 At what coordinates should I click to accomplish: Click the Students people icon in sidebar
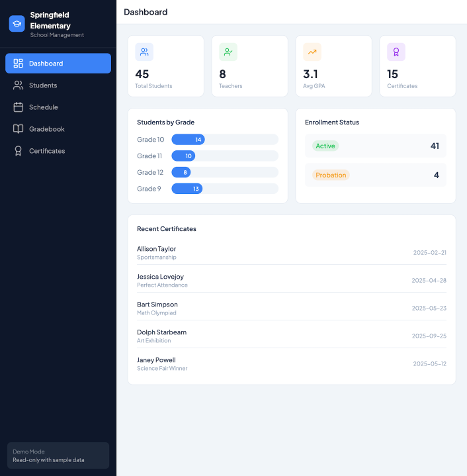coord(19,85)
